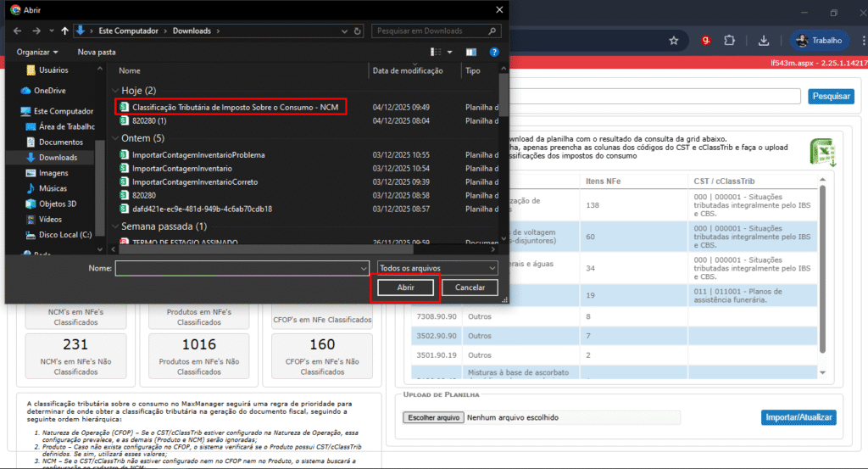This screenshot has height=469, width=868.
Task: Select the OneDrive folder in sidebar
Action: click(49, 90)
